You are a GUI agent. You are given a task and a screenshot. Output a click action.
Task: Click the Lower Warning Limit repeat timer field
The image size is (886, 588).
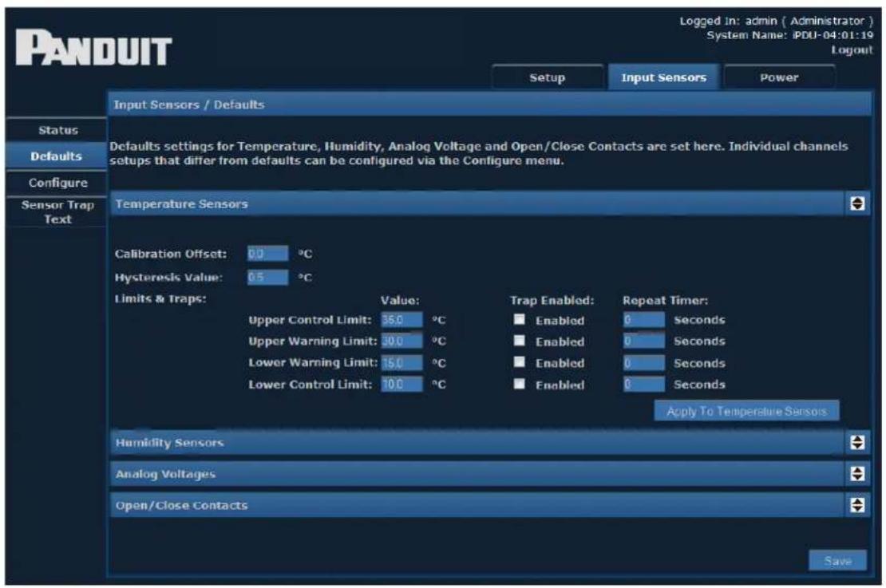click(x=644, y=363)
